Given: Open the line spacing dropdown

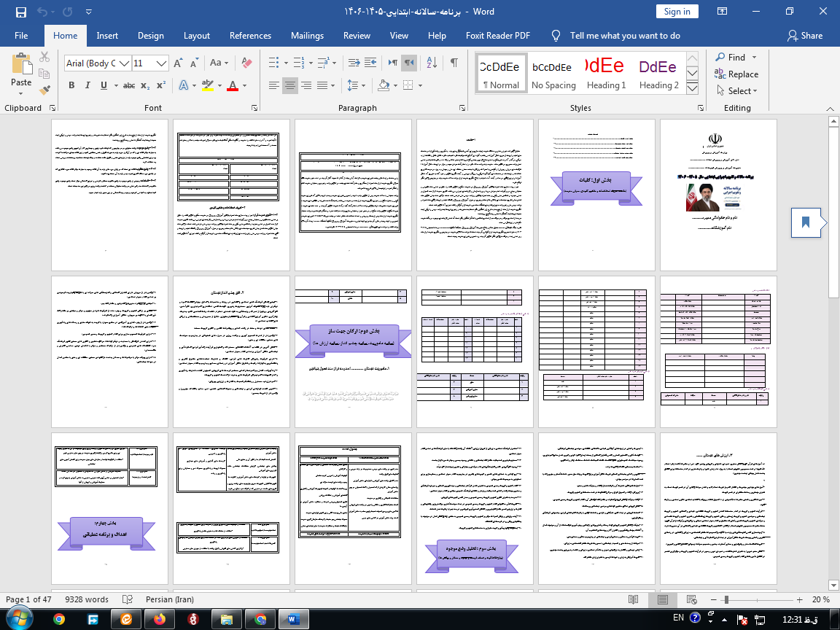Looking at the screenshot, I should click(357, 85).
